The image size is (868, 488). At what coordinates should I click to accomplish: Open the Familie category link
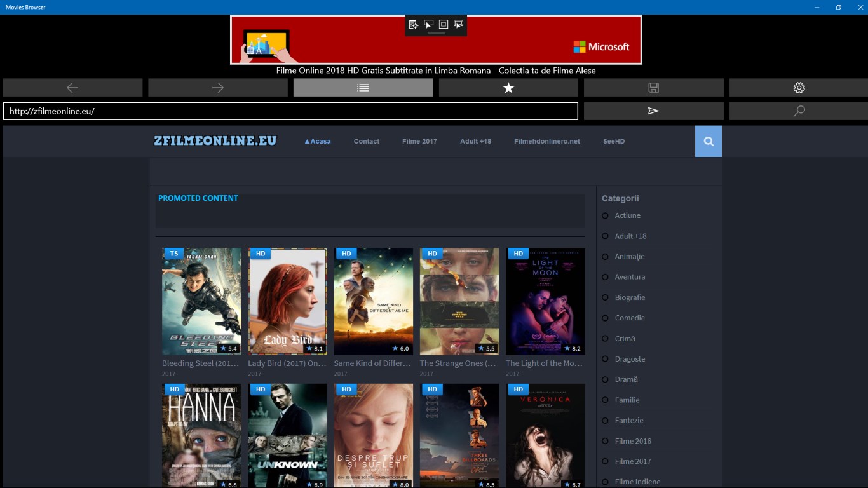point(627,400)
